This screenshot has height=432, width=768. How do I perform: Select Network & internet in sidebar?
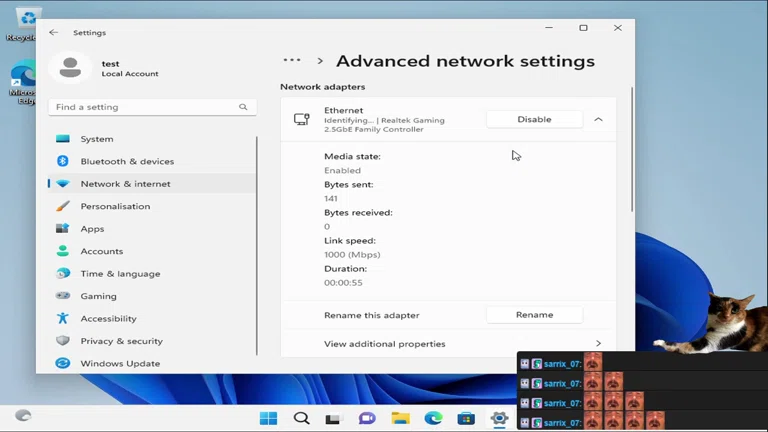(125, 184)
